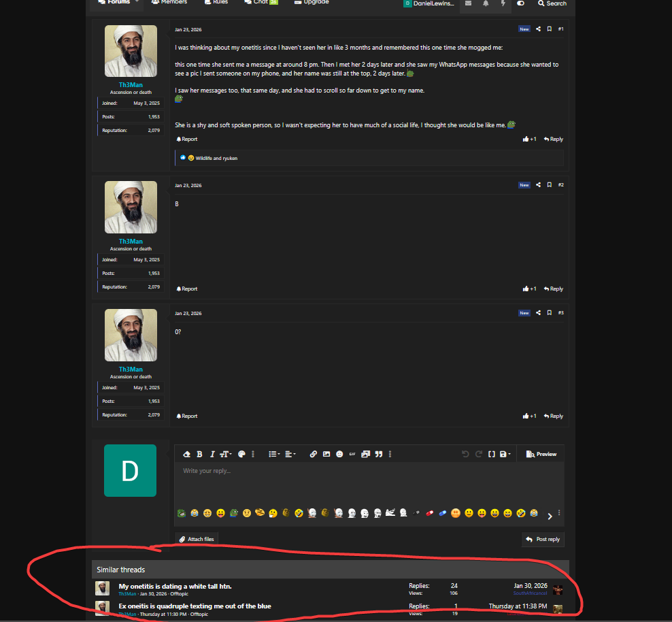Bookmark post #2 using bookmark icon
672x622 pixels.
click(x=549, y=185)
